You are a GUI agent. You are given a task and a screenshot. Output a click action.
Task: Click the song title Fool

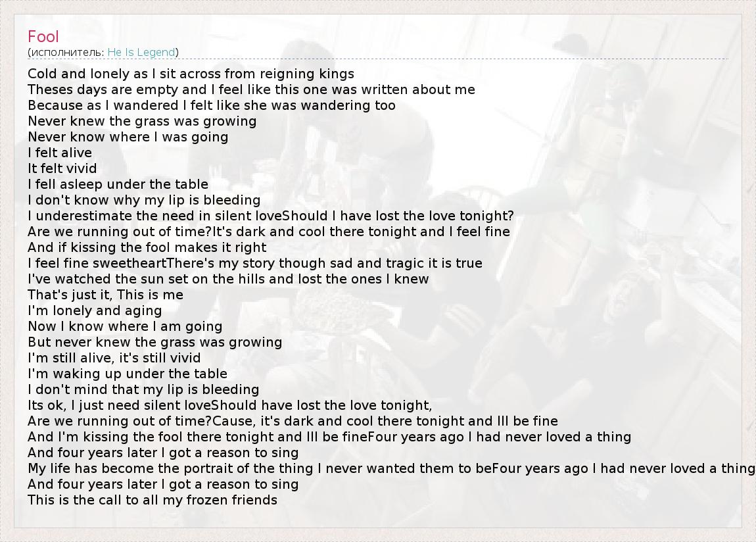[43, 37]
